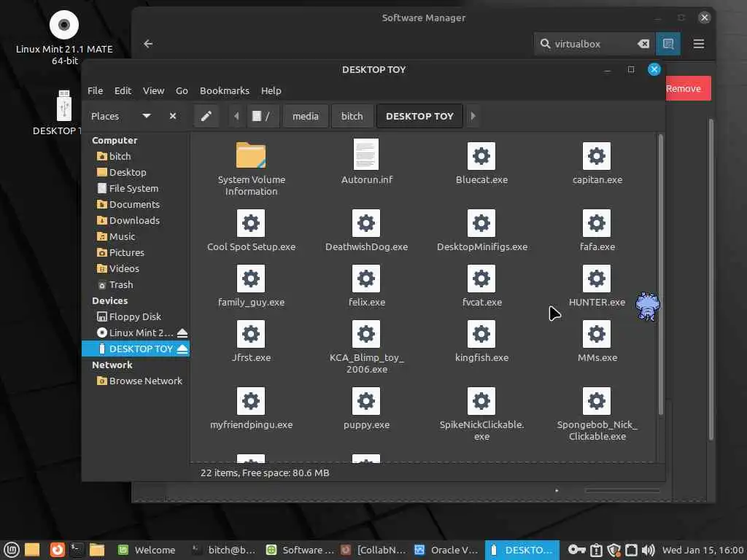Select HUNTER.exe file icon

(x=597, y=279)
